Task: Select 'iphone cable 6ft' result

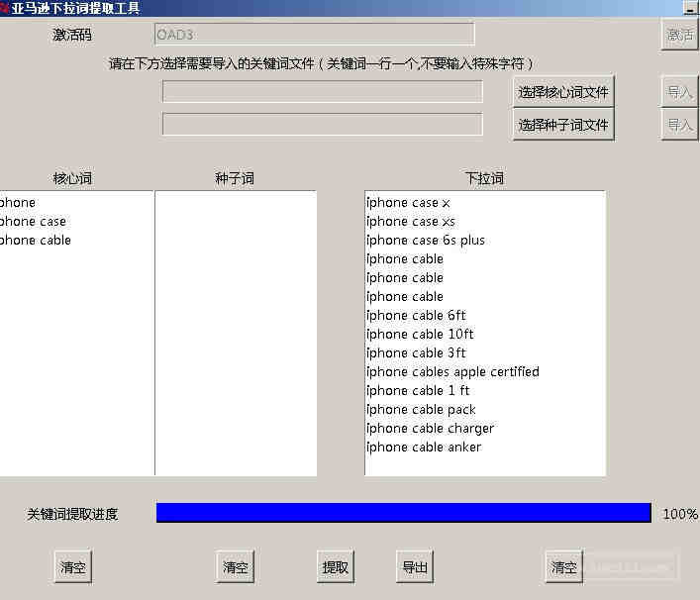Action: point(416,315)
